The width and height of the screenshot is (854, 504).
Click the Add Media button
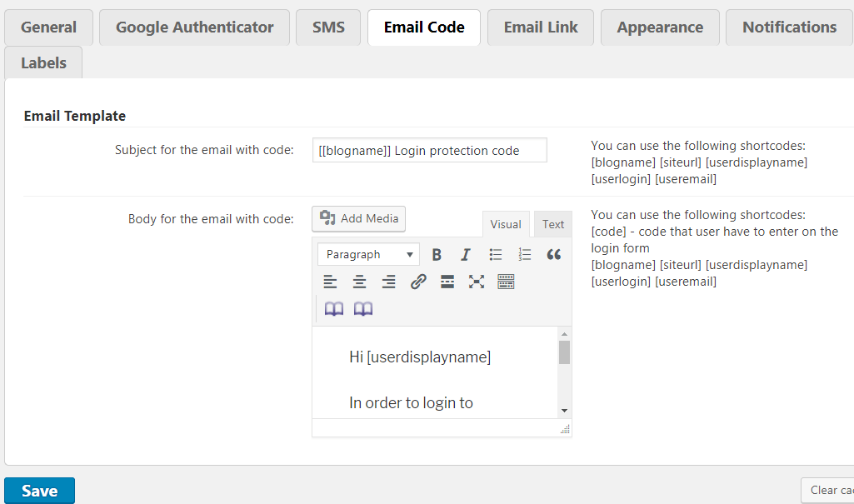(359, 218)
